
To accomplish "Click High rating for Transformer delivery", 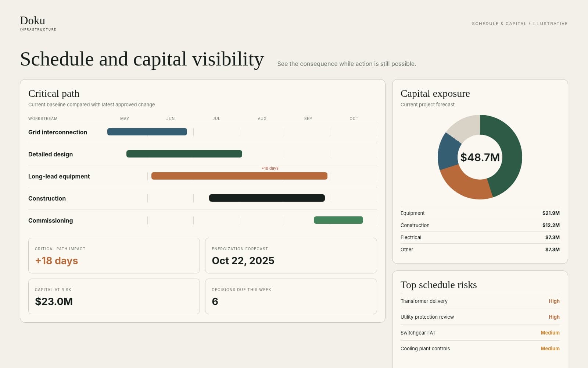I will click(554, 301).
